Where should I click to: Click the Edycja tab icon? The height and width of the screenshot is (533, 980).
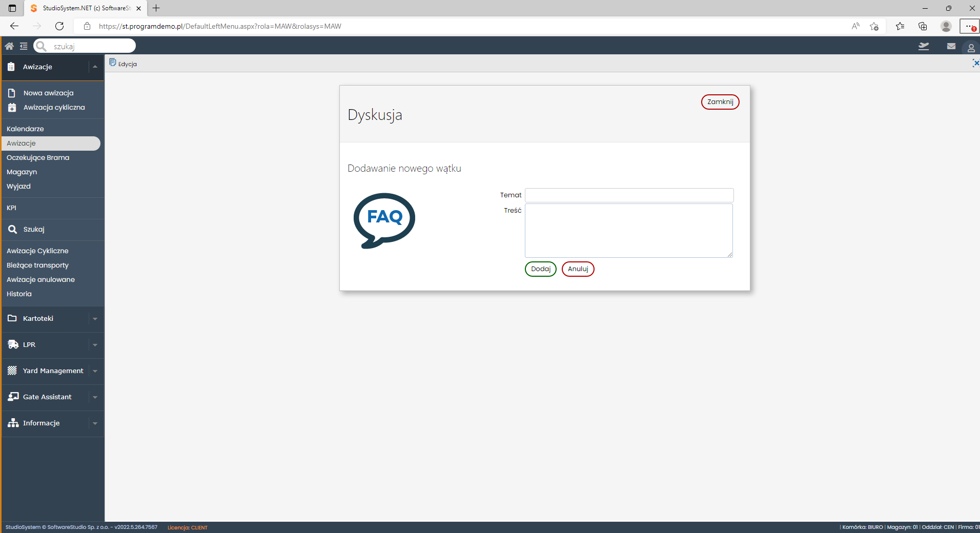point(113,63)
